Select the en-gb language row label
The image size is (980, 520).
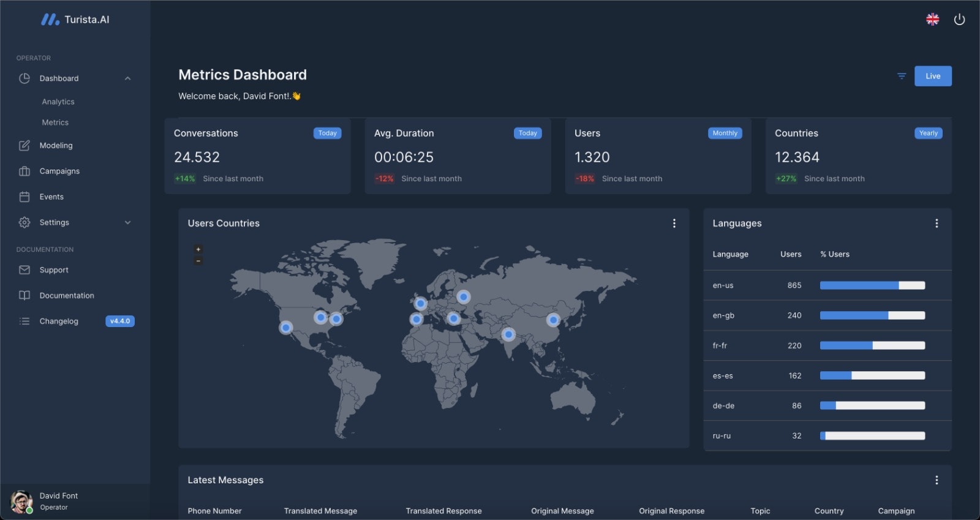pos(723,315)
